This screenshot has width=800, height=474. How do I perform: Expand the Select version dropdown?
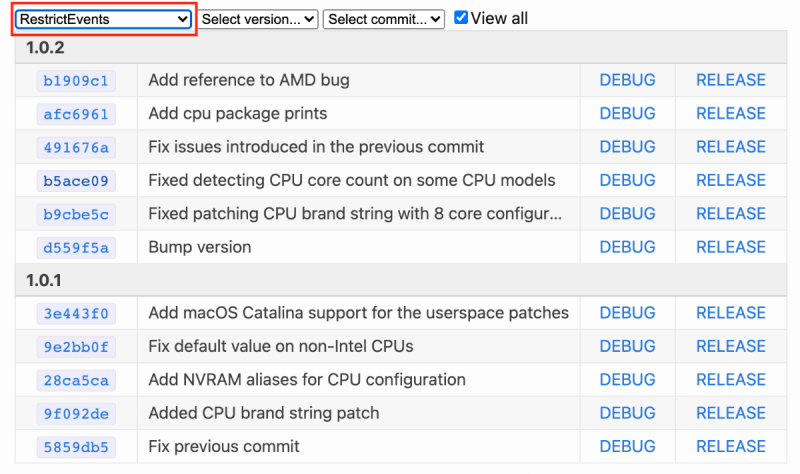258,19
